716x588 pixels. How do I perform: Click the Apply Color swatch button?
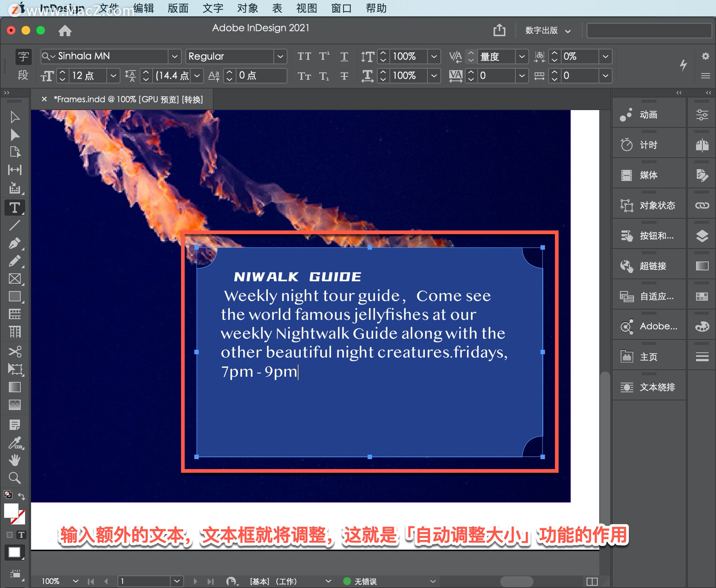pyautogui.click(x=14, y=552)
